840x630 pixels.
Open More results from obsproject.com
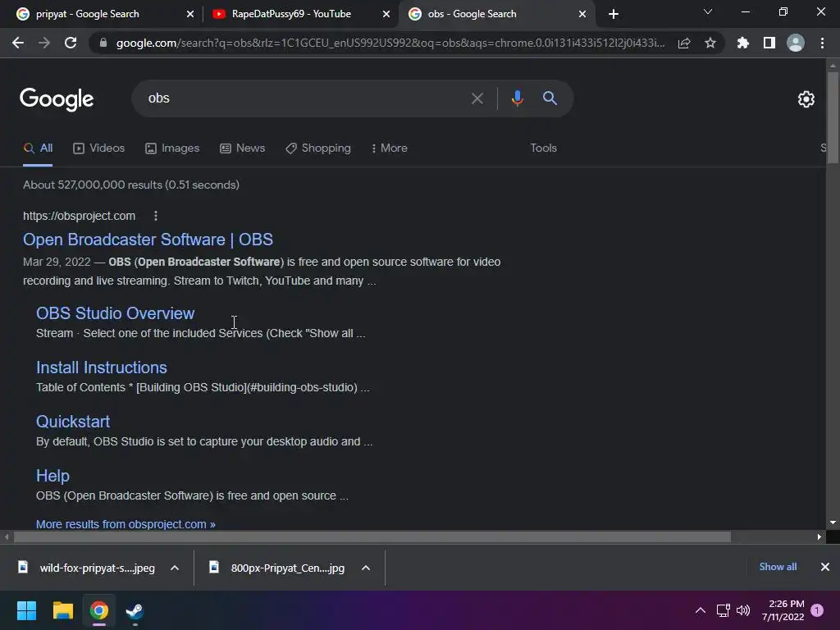pyautogui.click(x=126, y=524)
